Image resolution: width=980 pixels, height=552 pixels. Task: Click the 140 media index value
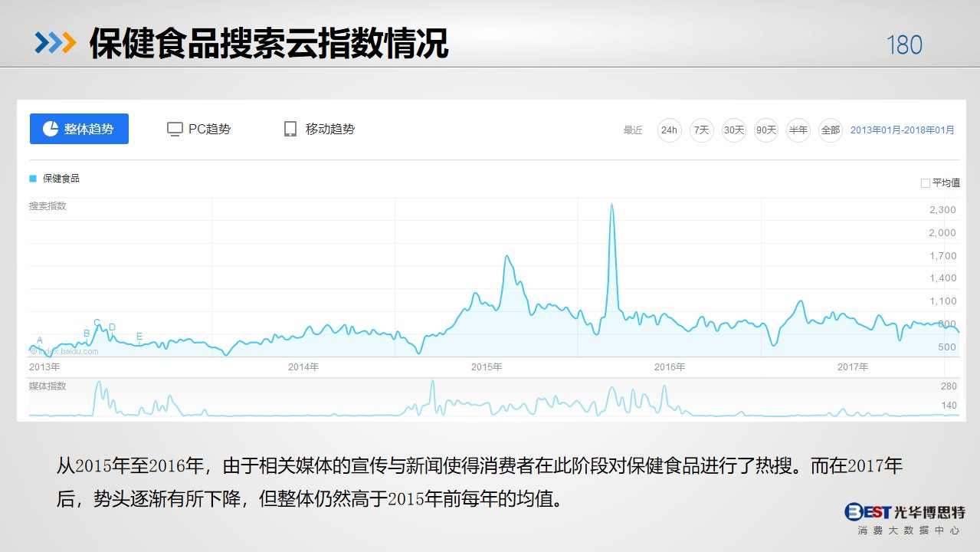[949, 406]
